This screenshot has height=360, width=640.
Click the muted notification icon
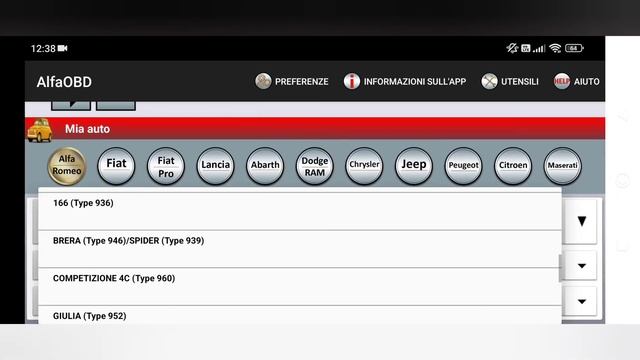pos(512,48)
